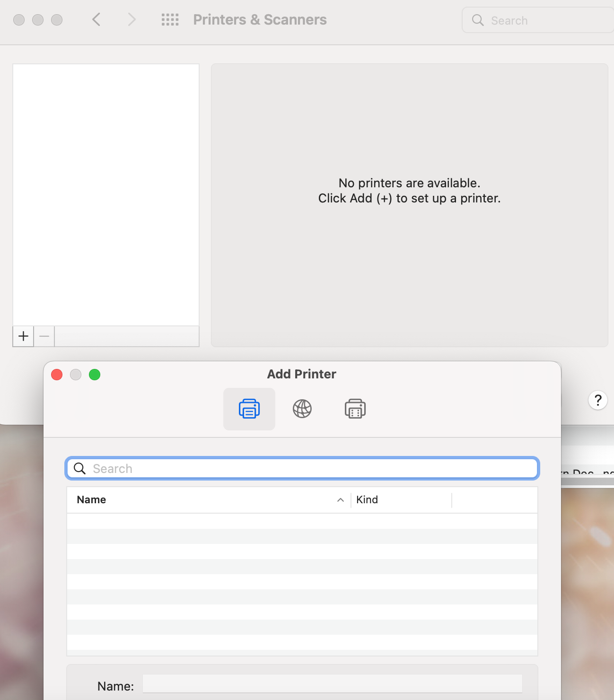The width and height of the screenshot is (614, 700).
Task: Sort the list by Kind column header
Action: (367, 500)
